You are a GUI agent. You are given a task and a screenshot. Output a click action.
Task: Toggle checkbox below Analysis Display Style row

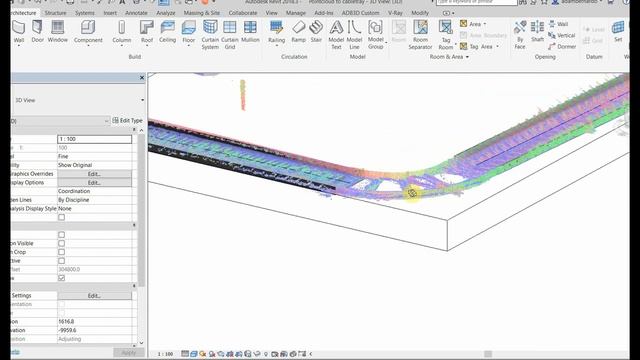click(x=61, y=217)
